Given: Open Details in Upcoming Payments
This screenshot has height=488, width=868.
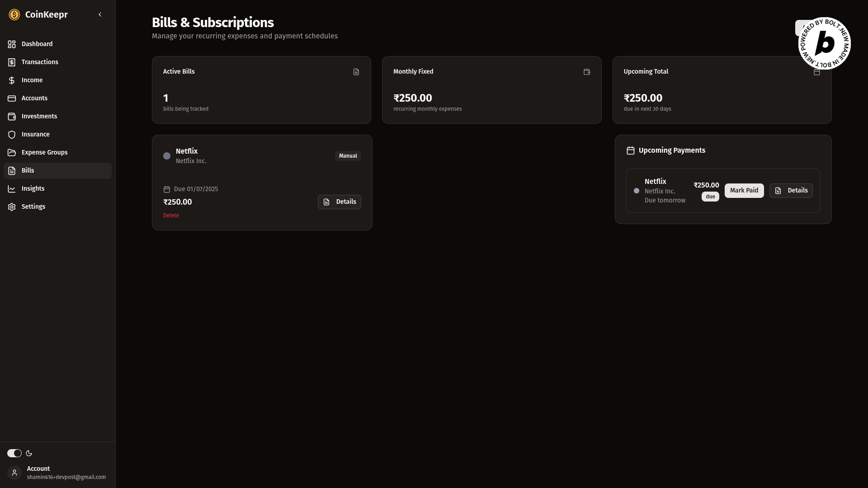Looking at the screenshot, I should point(791,191).
